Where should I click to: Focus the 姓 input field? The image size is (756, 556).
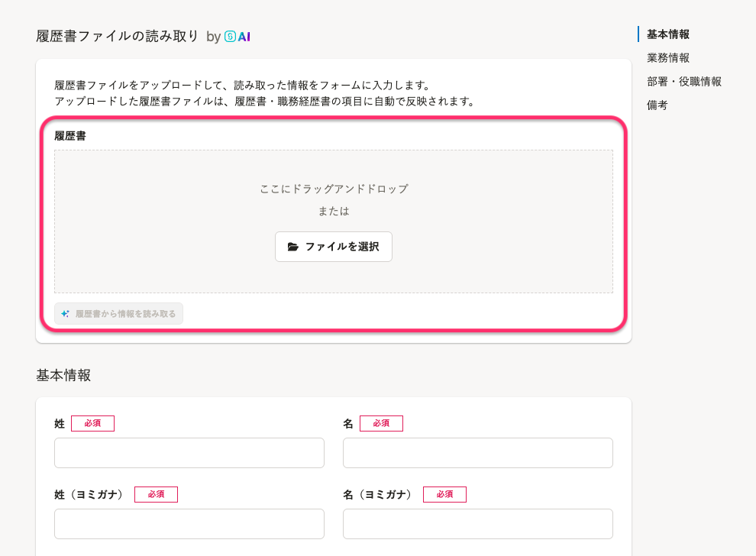(x=189, y=453)
